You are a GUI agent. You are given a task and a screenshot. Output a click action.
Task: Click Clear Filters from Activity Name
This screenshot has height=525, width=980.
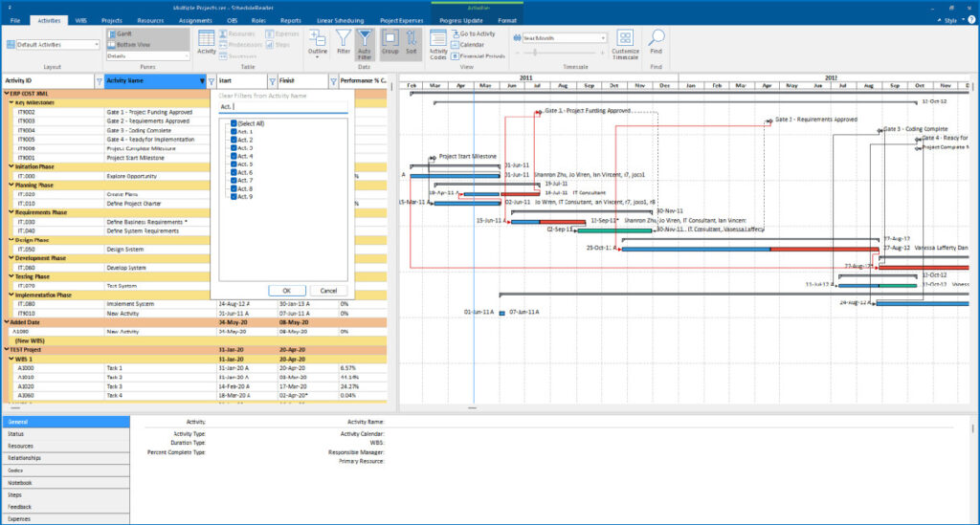[x=262, y=97]
